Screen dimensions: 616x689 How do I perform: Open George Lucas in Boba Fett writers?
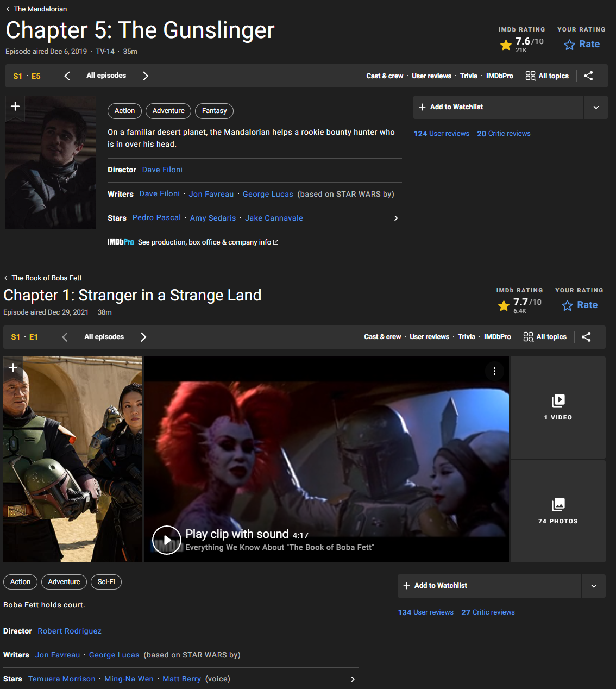[x=114, y=655]
